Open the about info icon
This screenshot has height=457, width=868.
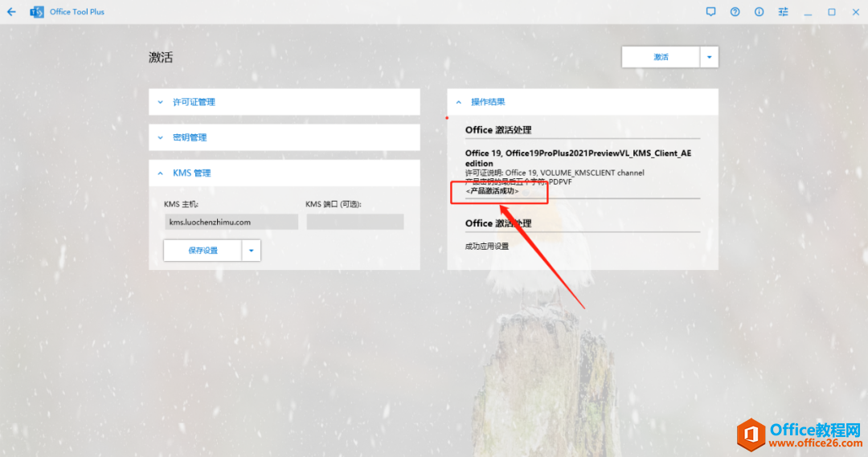759,11
